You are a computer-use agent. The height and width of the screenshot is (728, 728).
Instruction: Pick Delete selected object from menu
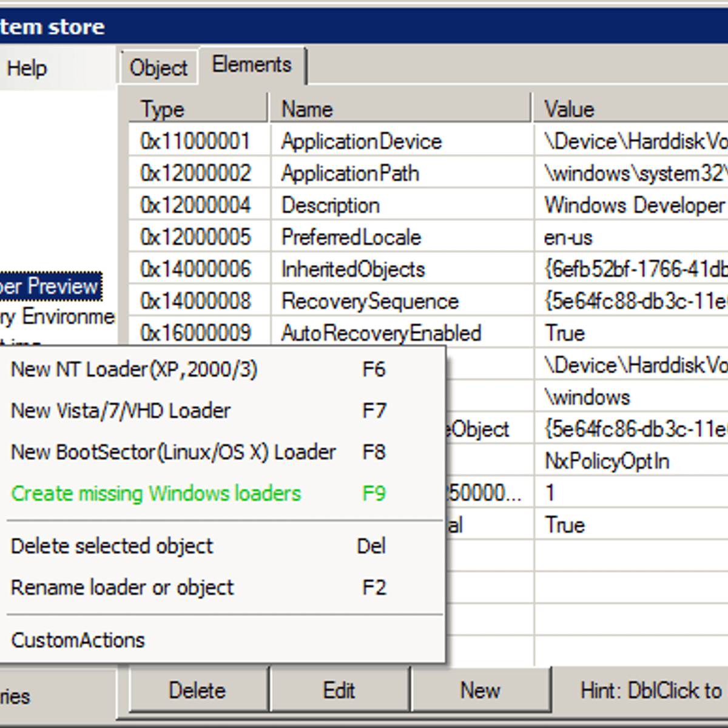click(x=112, y=546)
